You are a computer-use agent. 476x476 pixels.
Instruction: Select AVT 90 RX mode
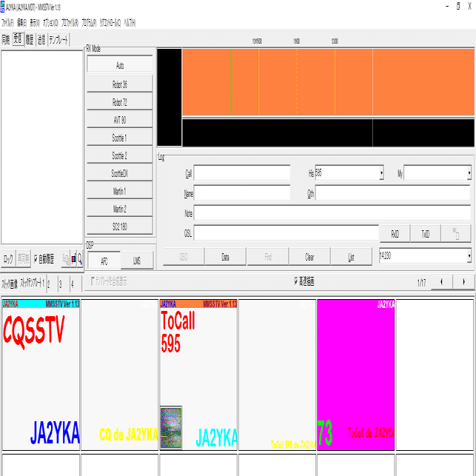click(120, 120)
